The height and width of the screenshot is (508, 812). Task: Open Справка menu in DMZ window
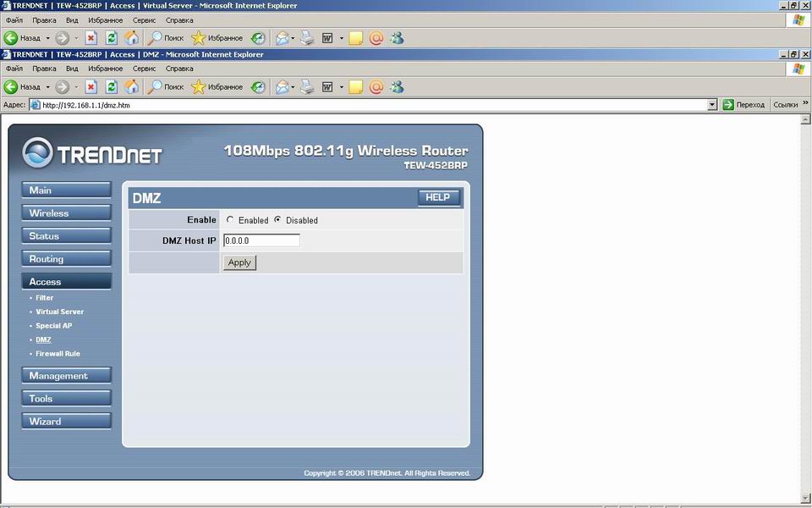point(179,69)
